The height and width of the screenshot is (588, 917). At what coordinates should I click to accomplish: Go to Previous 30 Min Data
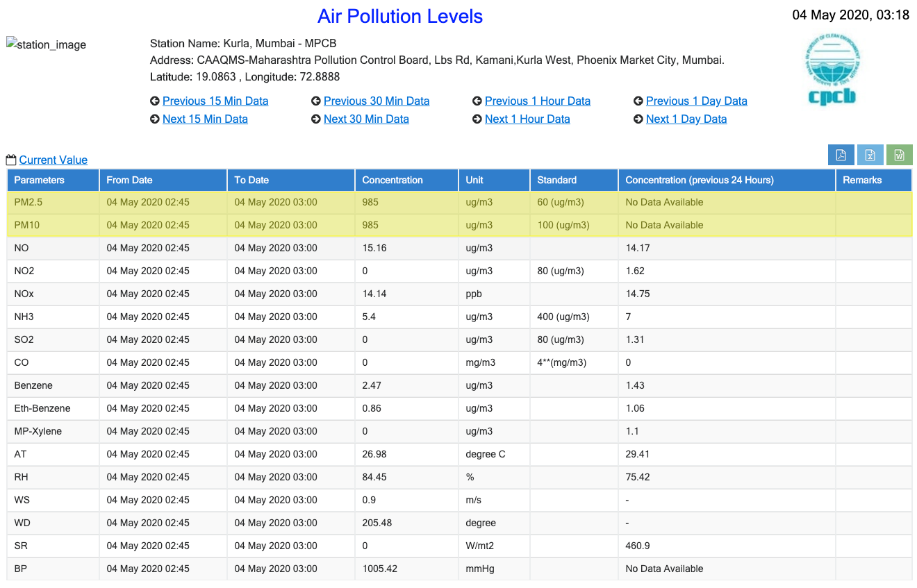[376, 101]
